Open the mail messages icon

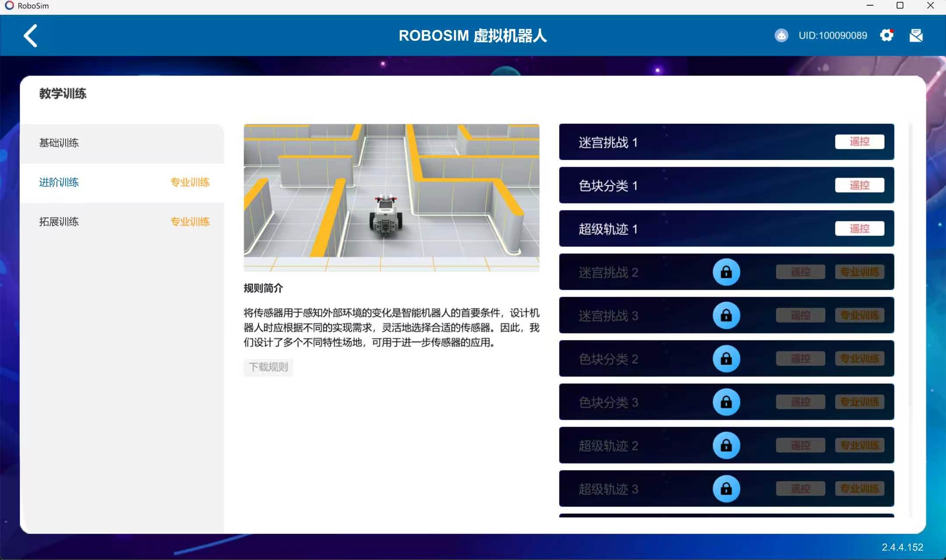click(916, 35)
